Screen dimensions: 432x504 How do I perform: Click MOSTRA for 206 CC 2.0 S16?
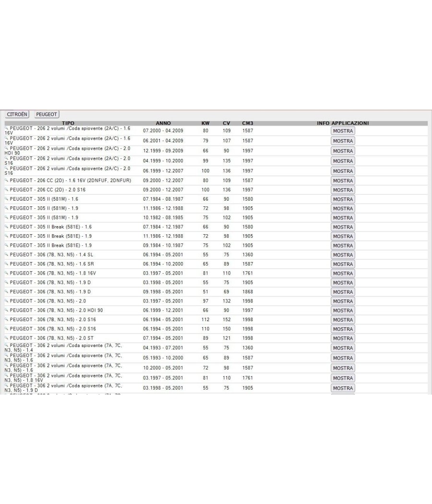(343, 190)
